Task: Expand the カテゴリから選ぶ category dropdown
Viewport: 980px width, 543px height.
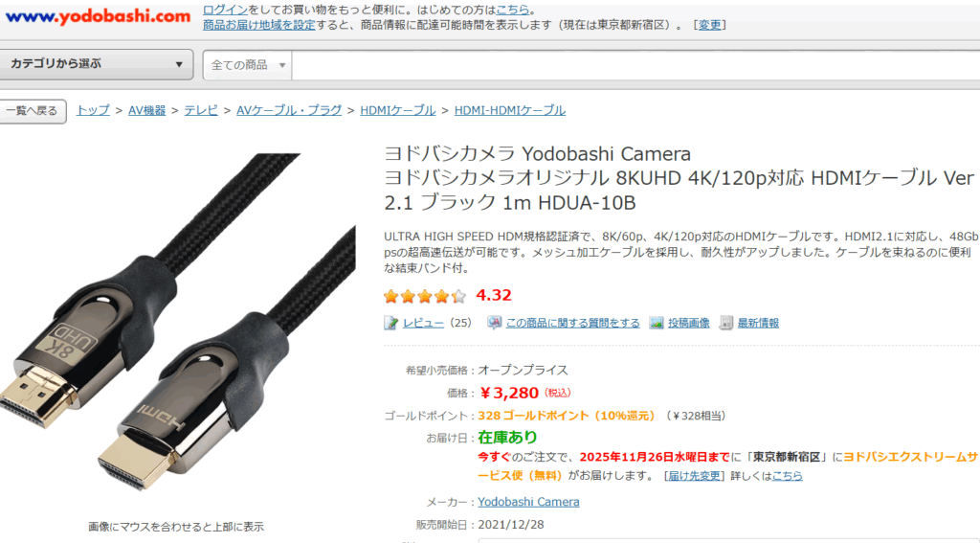Action: (95, 64)
